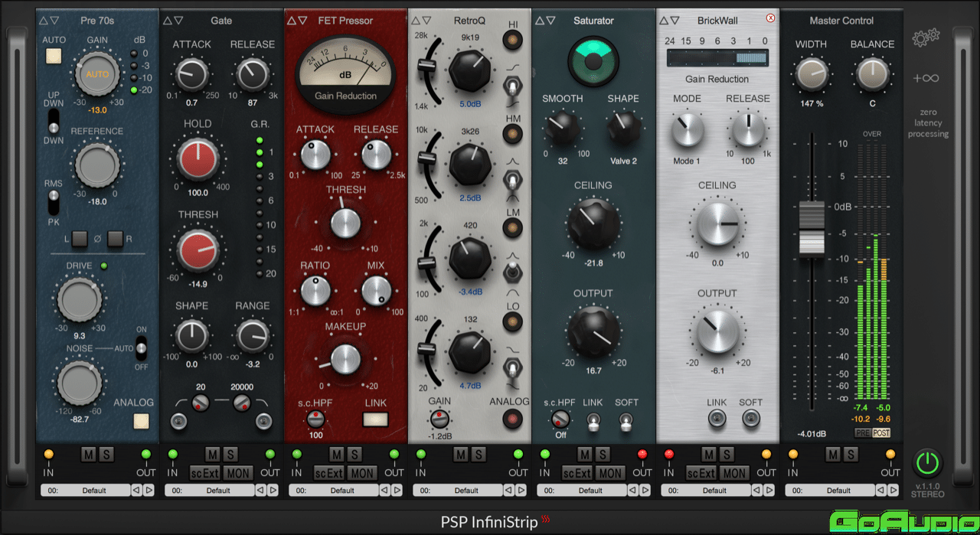The width and height of the screenshot is (980, 535).
Task: Switch master meter to PRE
Action: pyautogui.click(x=863, y=433)
